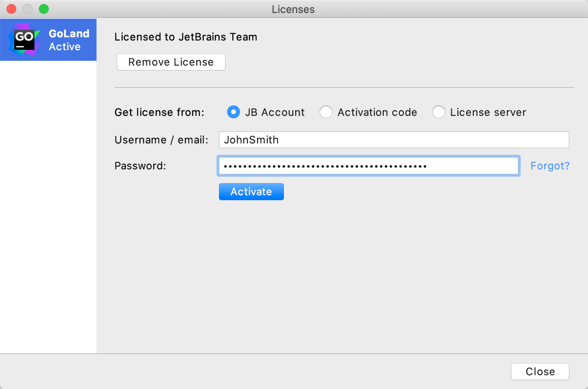The height and width of the screenshot is (389, 588).
Task: Click the green zoom window button
Action: tap(44, 9)
